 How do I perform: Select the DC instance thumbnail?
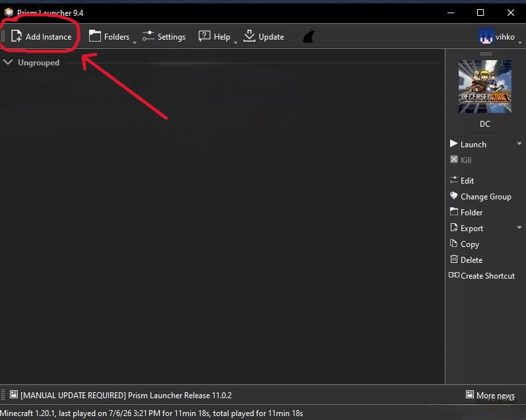point(484,87)
